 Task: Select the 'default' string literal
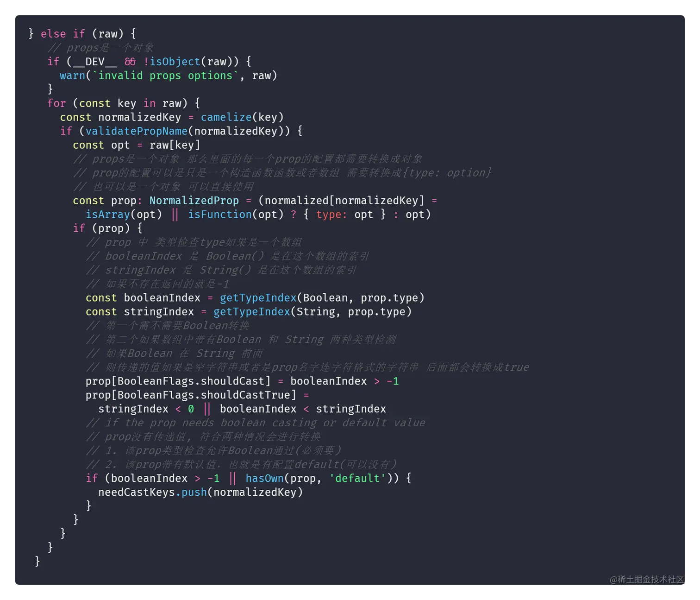tap(357, 479)
